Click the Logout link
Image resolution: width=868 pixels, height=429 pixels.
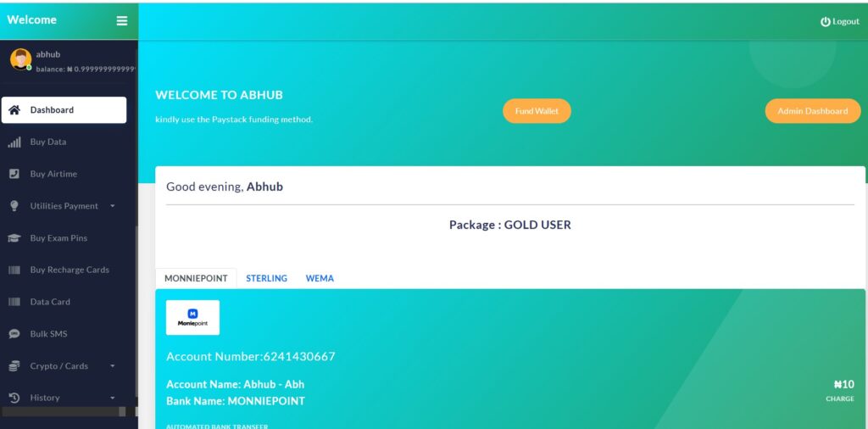point(840,21)
